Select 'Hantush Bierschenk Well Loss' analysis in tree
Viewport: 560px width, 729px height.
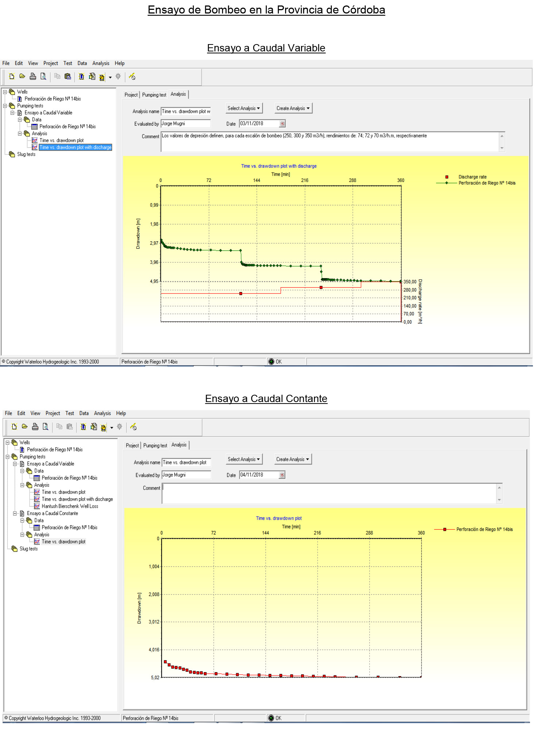coord(70,506)
